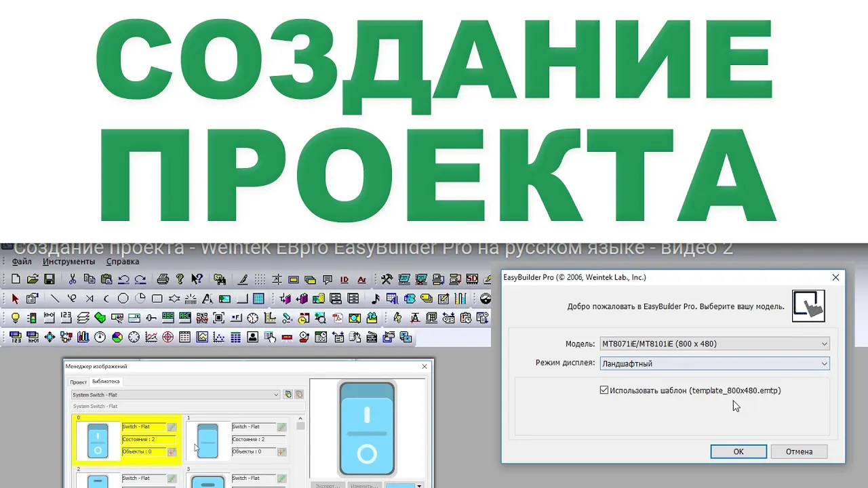
Task: Click green library icon beside System Switch dropdown
Action: (x=288, y=394)
